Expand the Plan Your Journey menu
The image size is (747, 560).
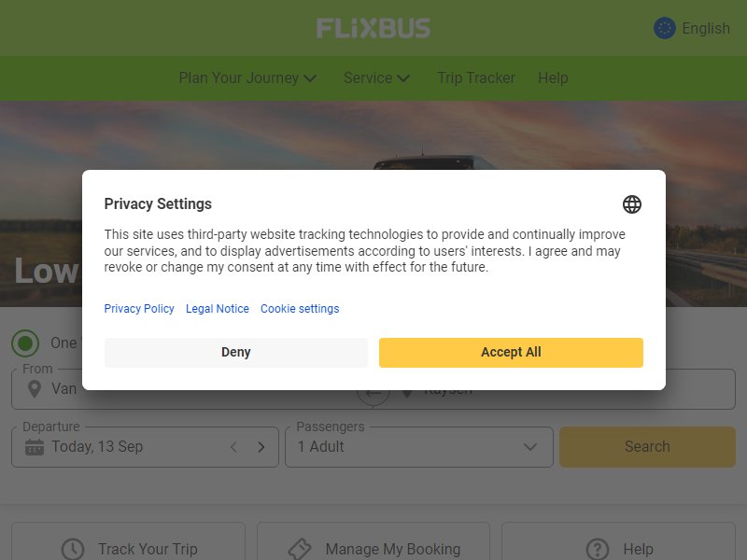247,78
